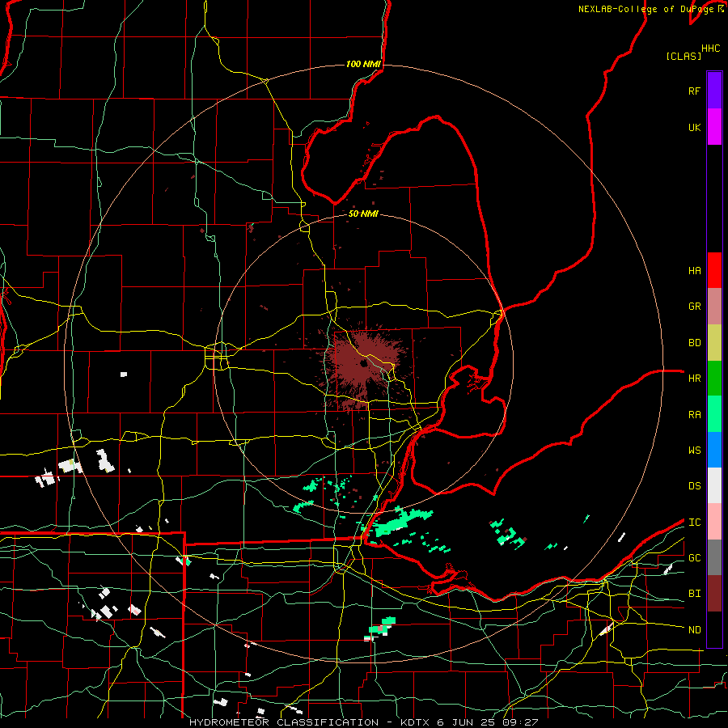Click the BI brown legend swatch
The height and width of the screenshot is (728, 728).
(x=714, y=594)
